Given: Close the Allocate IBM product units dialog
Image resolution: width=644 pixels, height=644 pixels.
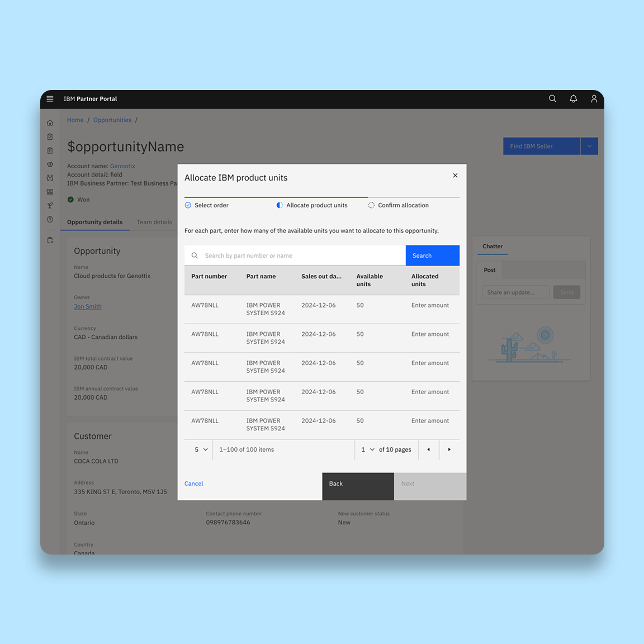Looking at the screenshot, I should [455, 176].
